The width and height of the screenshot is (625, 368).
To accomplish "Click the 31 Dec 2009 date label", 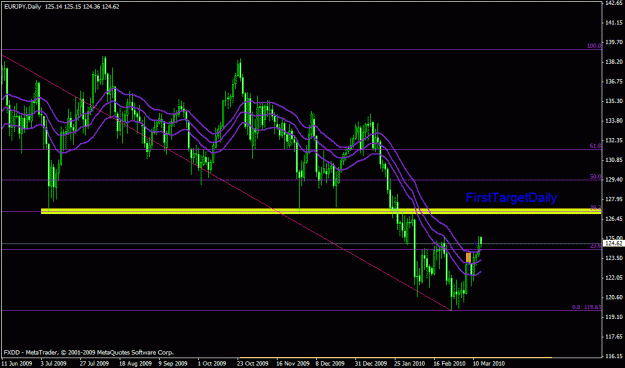I will (371, 363).
